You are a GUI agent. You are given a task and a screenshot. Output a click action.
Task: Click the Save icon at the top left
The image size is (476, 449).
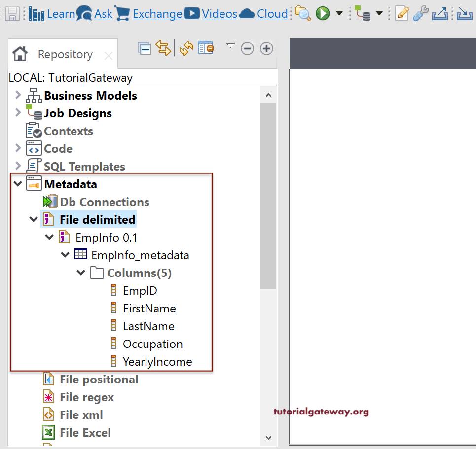coord(12,13)
